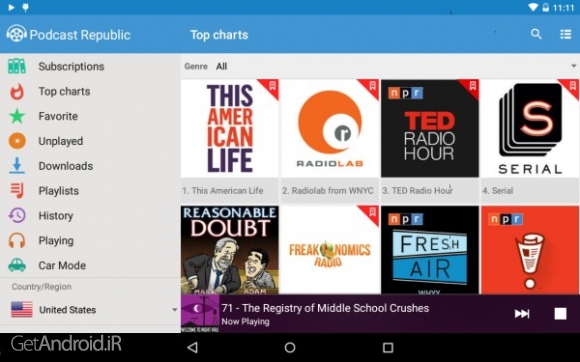The width and height of the screenshot is (580, 362).
Task: Click '3. TED Radio Hour' label
Action: (418, 190)
